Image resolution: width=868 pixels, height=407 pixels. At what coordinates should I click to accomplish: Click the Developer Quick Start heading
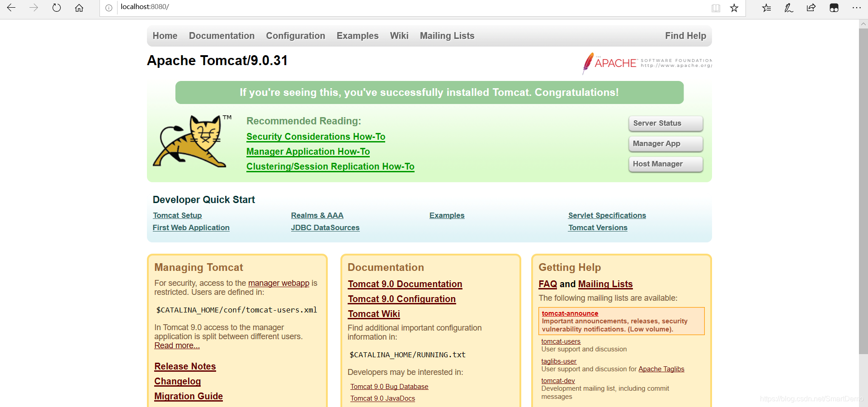click(x=204, y=199)
